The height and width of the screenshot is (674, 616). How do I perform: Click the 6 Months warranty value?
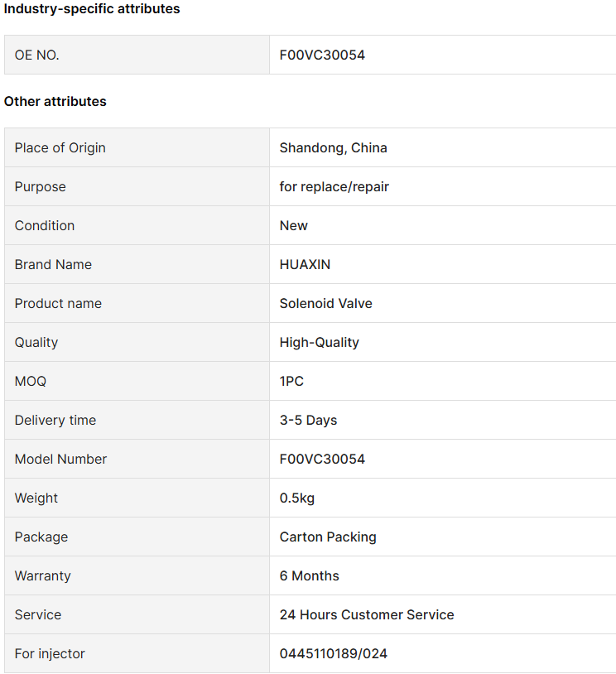309,575
